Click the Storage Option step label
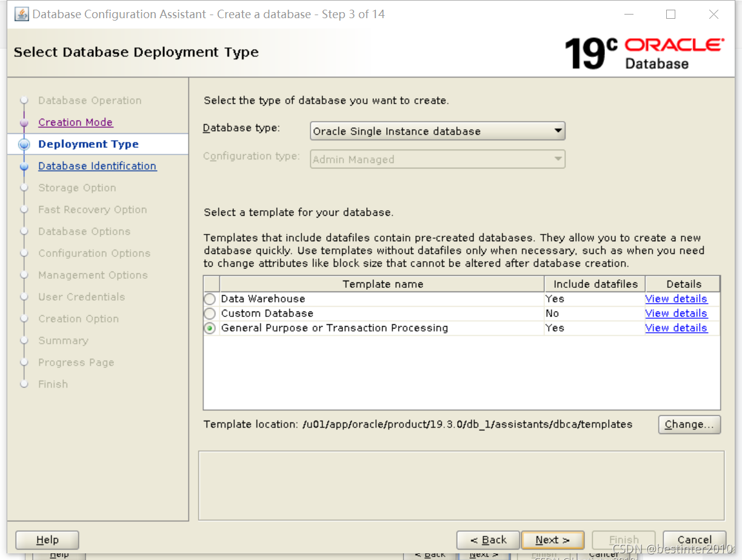The image size is (742, 560). 77,188
